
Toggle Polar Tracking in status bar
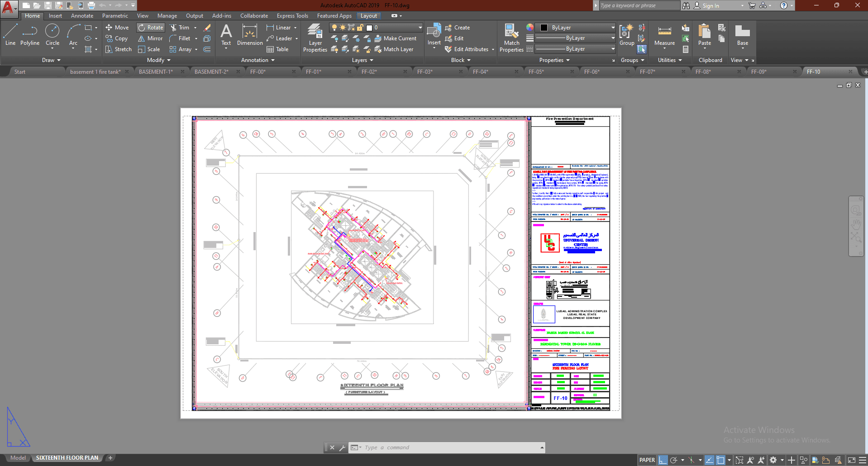point(674,460)
